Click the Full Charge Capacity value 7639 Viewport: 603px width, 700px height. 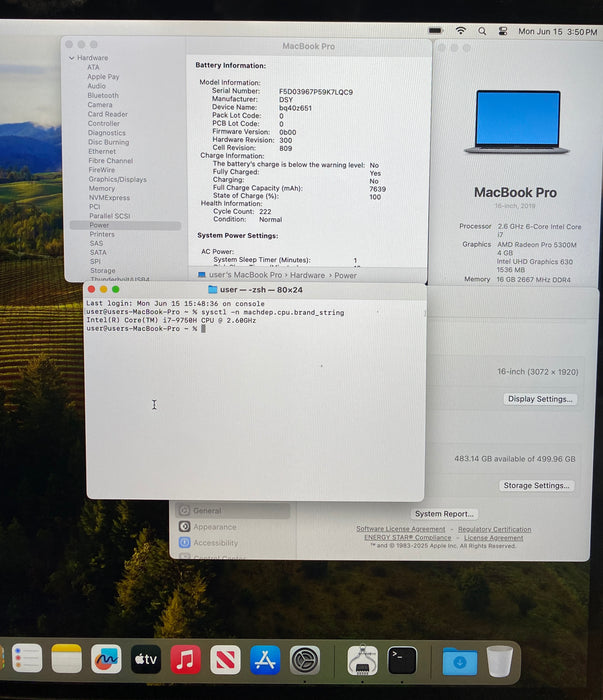[378, 189]
